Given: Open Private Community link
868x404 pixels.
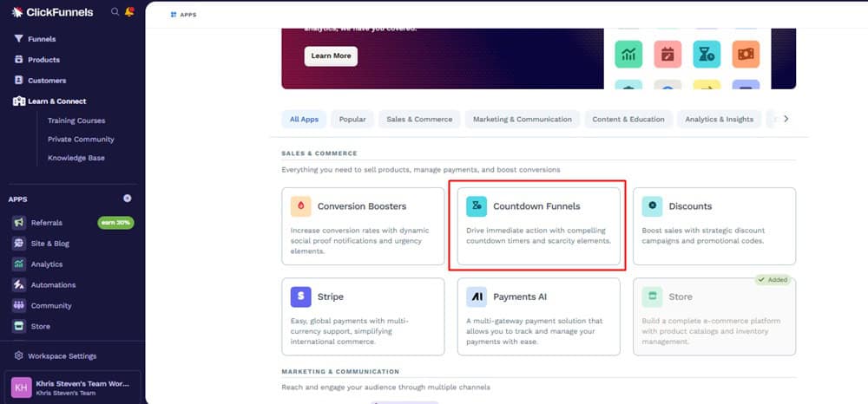Looking at the screenshot, I should point(81,140).
